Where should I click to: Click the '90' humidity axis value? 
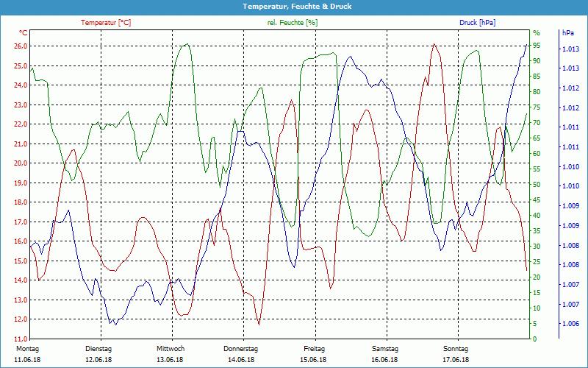[537, 61]
